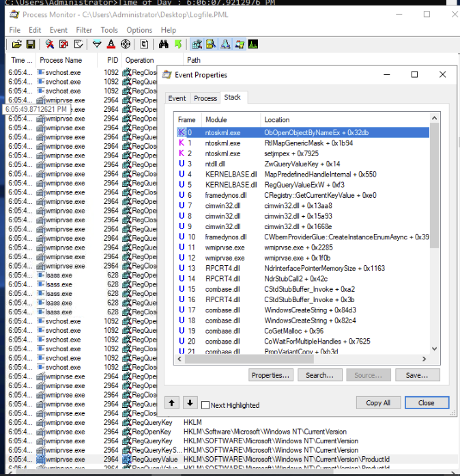Image resolution: width=460 pixels, height=476 pixels.
Task: Open the Help menu
Action: click(169, 30)
